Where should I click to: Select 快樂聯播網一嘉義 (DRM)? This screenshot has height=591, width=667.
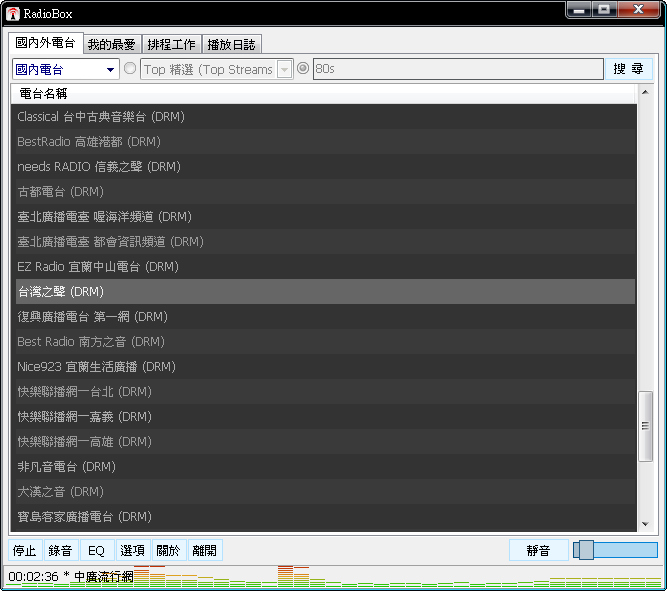tap(325, 417)
